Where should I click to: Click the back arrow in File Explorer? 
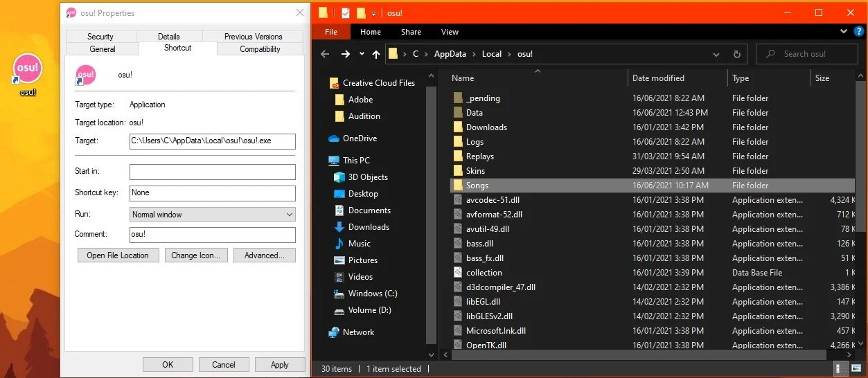click(326, 53)
